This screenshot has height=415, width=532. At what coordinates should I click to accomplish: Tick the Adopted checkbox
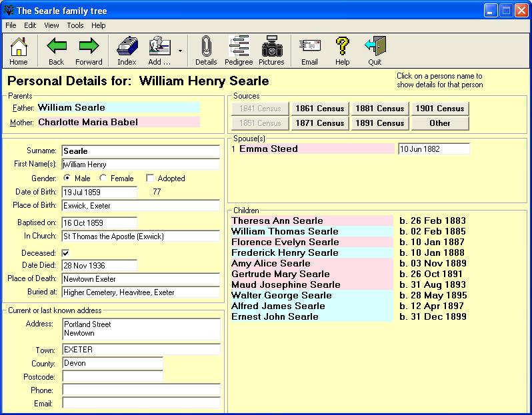pos(150,179)
